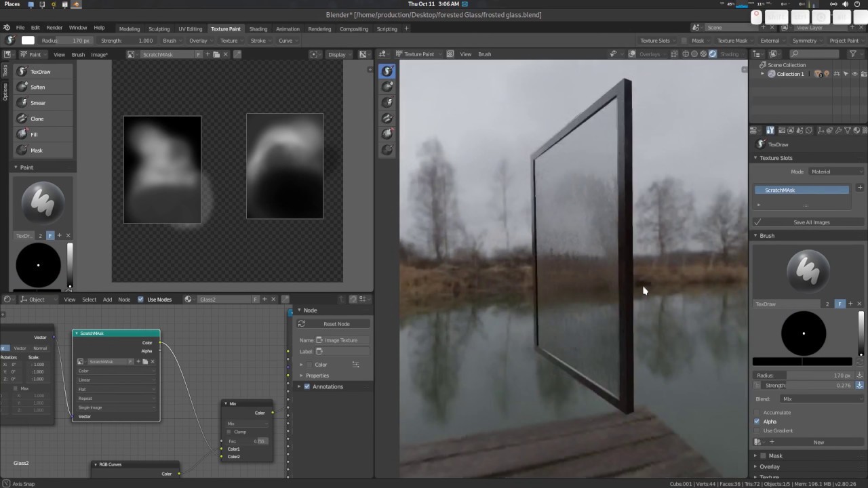Toggle radius pressure sensitivity icon in Brush panel
Image resolution: width=868 pixels, height=488 pixels.
click(x=859, y=375)
